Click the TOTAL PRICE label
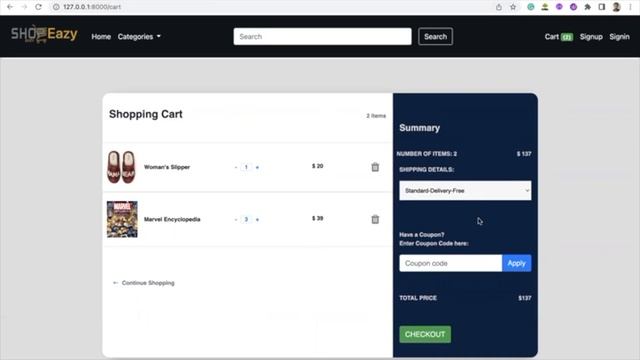 (418, 298)
